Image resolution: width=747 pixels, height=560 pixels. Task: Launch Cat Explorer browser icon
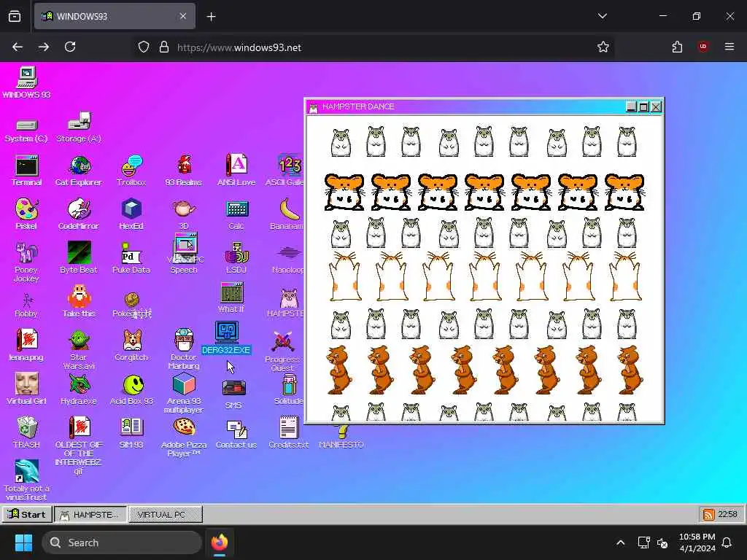click(x=79, y=171)
